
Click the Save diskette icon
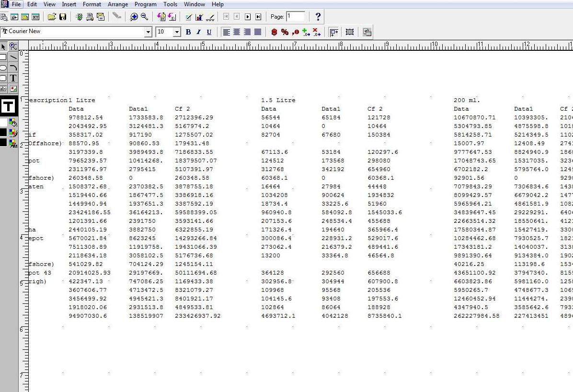coord(63,17)
